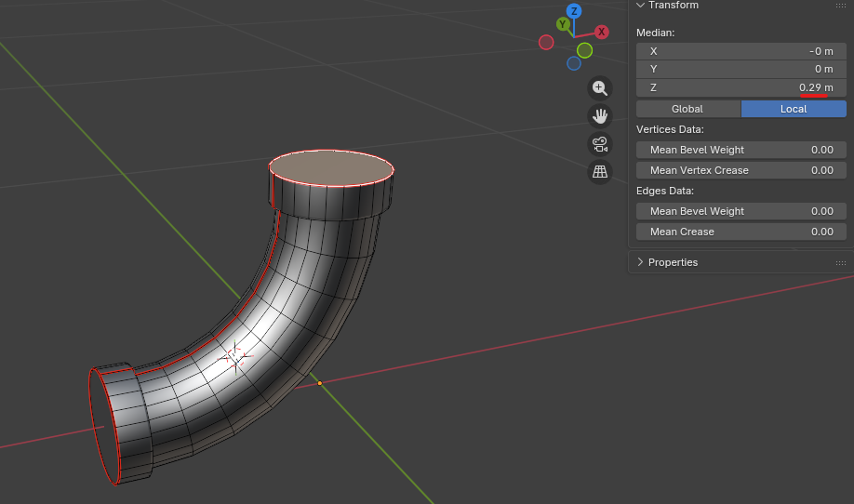Click the pan hand icon
Screen dimensions: 854x504
coord(600,116)
